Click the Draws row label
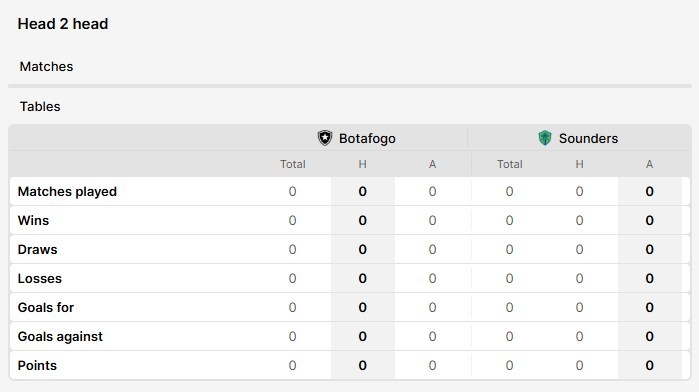Viewport: 699px width, 392px height. click(37, 250)
